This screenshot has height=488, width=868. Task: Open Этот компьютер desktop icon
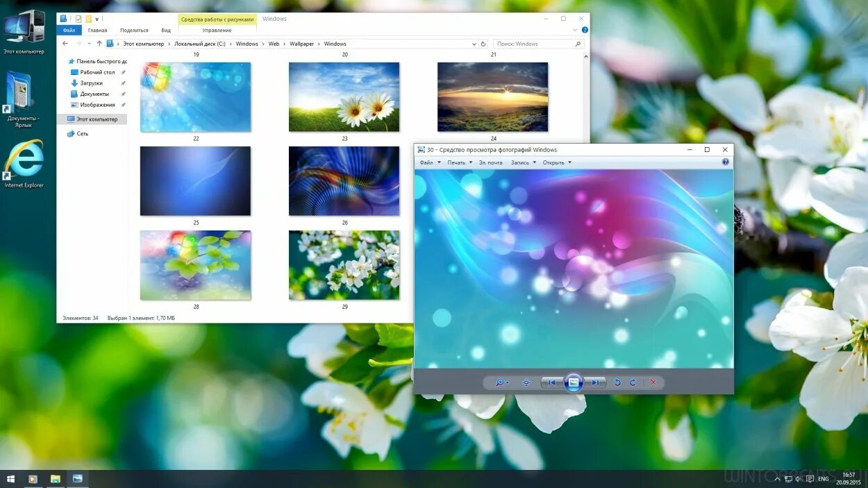point(24,33)
